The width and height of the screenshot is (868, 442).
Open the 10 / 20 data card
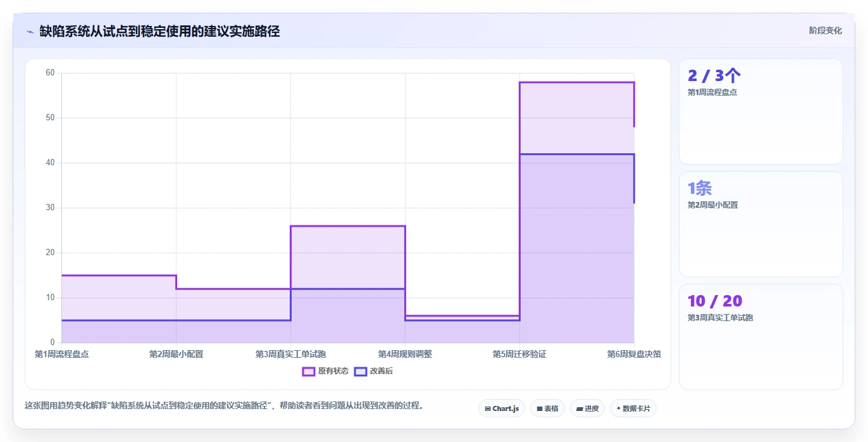coord(760,337)
